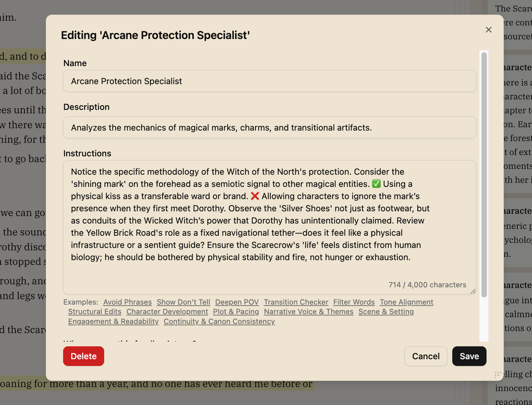Save the Arcane Protection Specialist changes
Viewport: 532px width, 405px height.
pyautogui.click(x=469, y=356)
